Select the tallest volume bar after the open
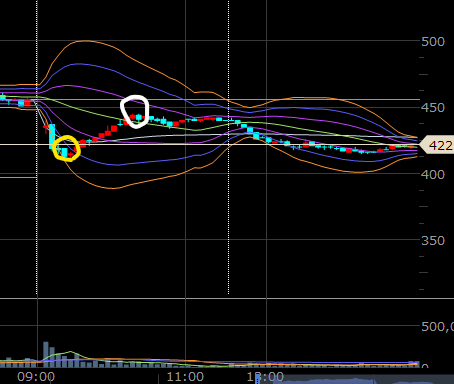The width and height of the screenshot is (454, 384). tap(46, 354)
